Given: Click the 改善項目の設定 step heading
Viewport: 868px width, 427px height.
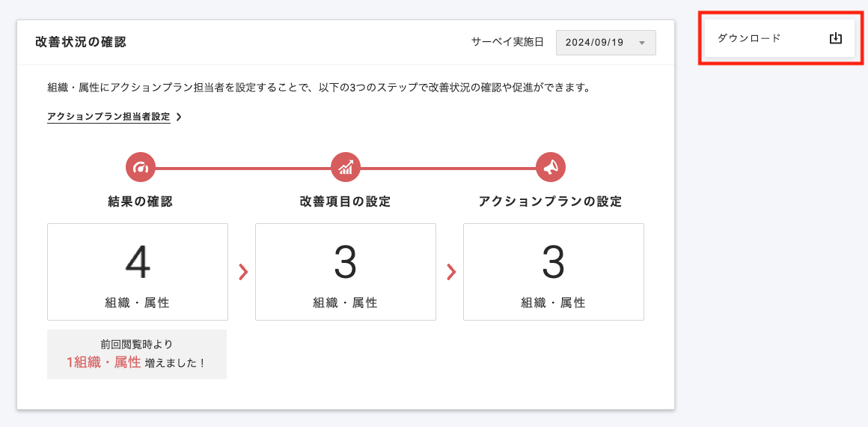Looking at the screenshot, I should pyautogui.click(x=346, y=202).
